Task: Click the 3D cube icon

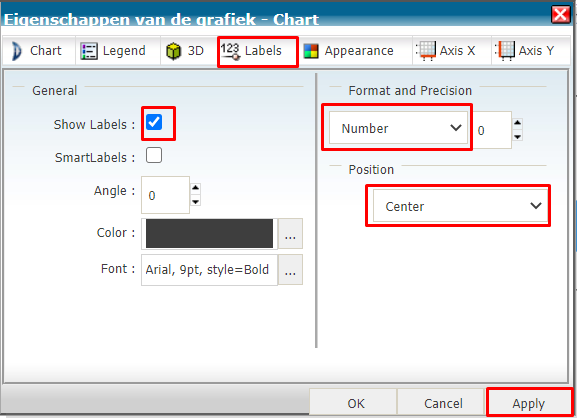Action: (x=173, y=51)
